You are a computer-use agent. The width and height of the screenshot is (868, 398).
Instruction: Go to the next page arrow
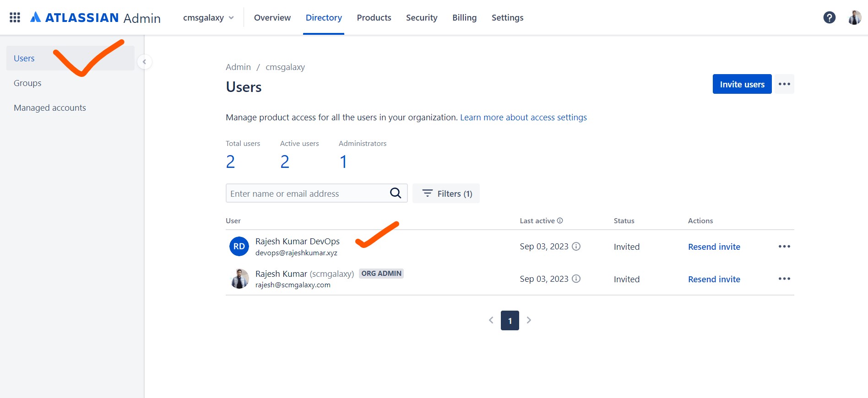[529, 320]
